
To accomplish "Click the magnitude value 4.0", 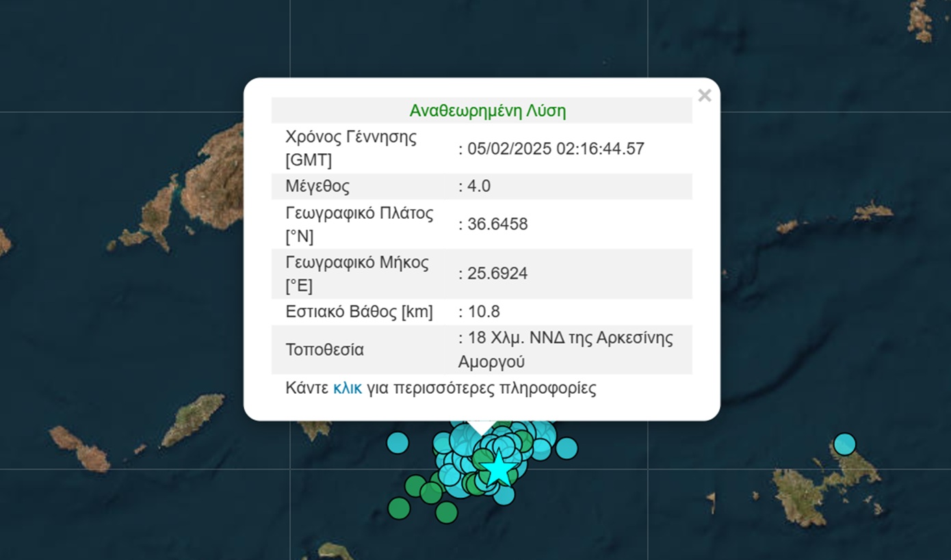I will pos(479,186).
